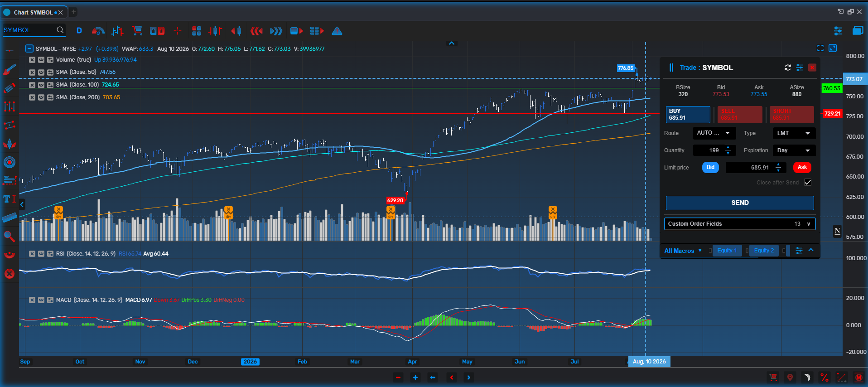The height and width of the screenshot is (387, 868).
Task: Toggle the Close after Send checkbox
Action: [x=807, y=182]
